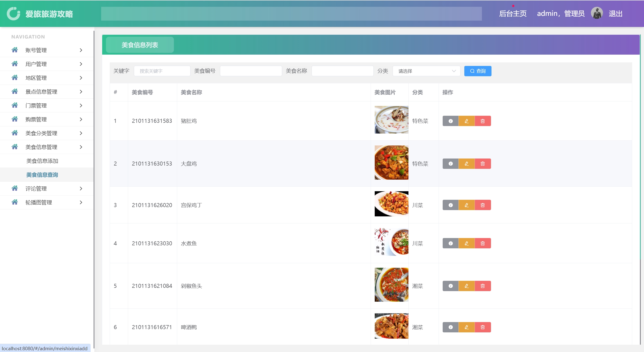Go to 后台主页 link in header
644x352 pixels.
pos(513,14)
